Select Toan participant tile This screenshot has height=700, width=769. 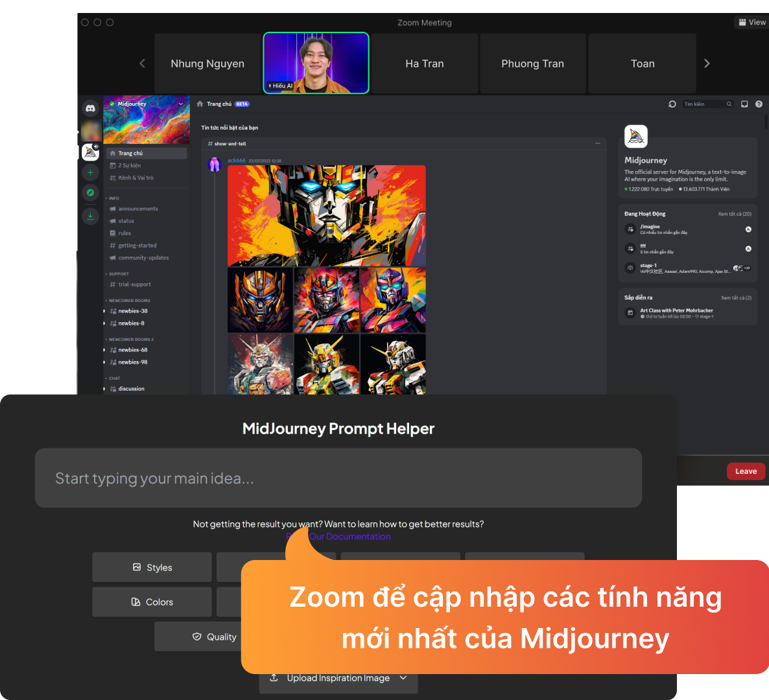643,64
